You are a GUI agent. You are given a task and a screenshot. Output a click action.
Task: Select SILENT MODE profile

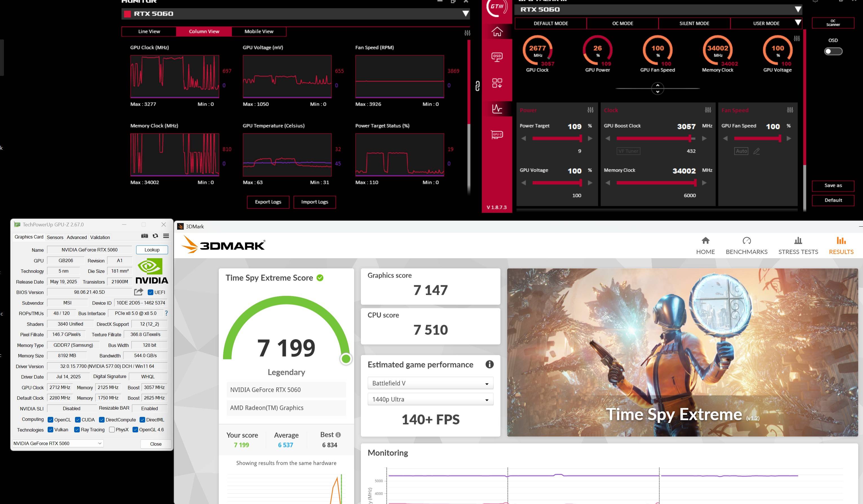[x=694, y=23]
